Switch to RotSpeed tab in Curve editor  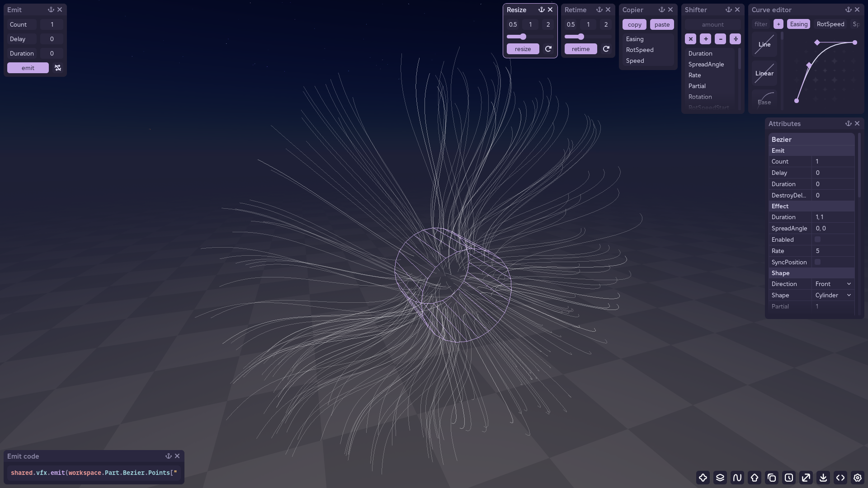[x=830, y=24]
